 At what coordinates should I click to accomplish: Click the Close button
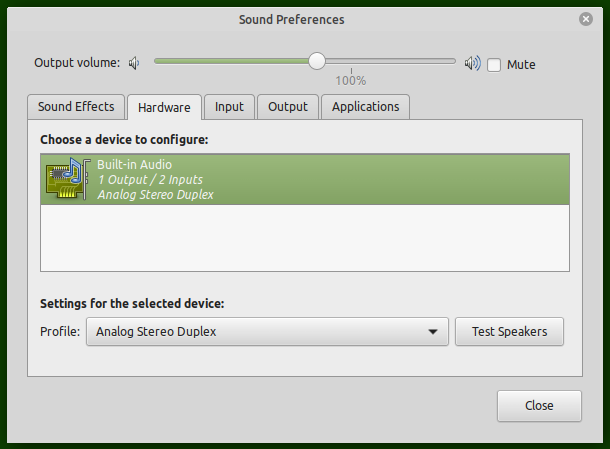539,406
